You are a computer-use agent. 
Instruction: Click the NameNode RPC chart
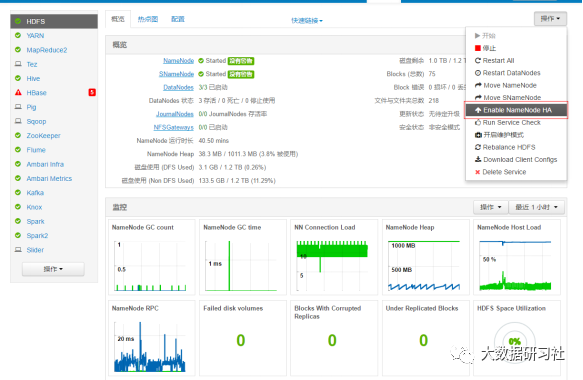click(152, 338)
